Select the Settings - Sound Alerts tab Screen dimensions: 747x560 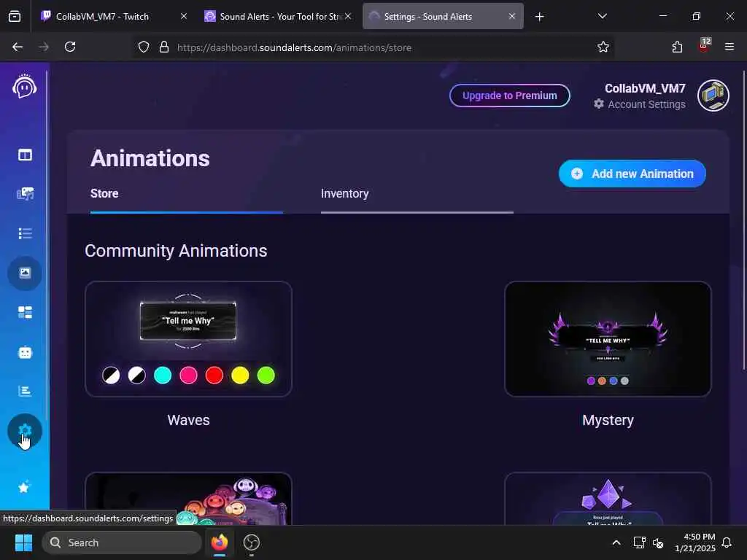[x=443, y=16]
